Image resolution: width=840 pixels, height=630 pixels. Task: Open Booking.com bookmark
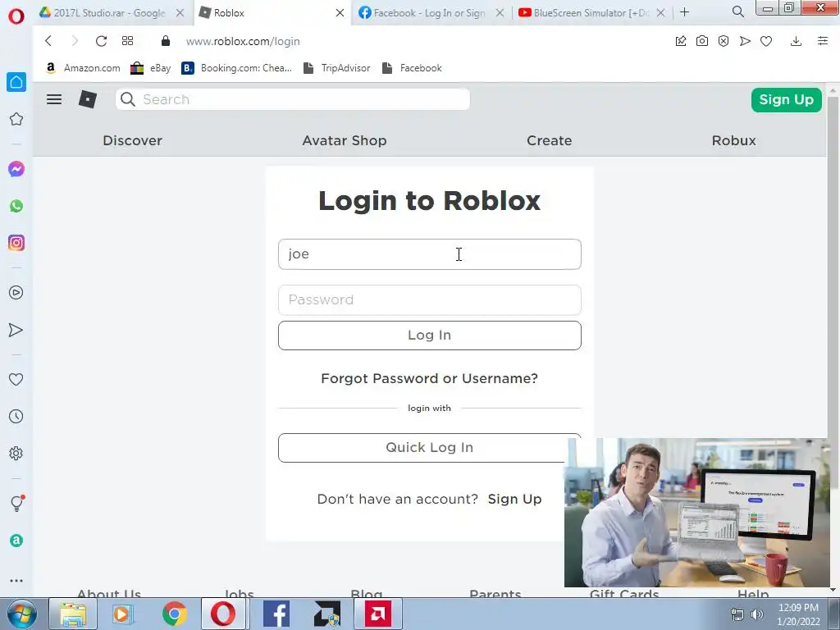coord(237,68)
